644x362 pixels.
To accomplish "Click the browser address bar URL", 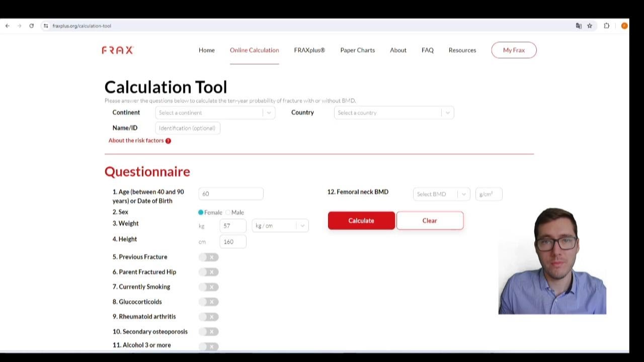I will (82, 26).
